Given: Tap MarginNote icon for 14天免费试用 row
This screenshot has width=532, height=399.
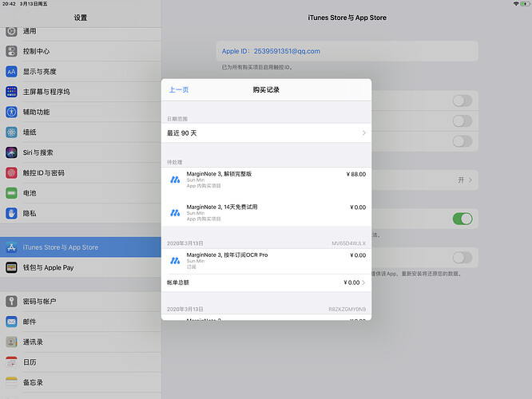Looking at the screenshot, I should (175, 213).
